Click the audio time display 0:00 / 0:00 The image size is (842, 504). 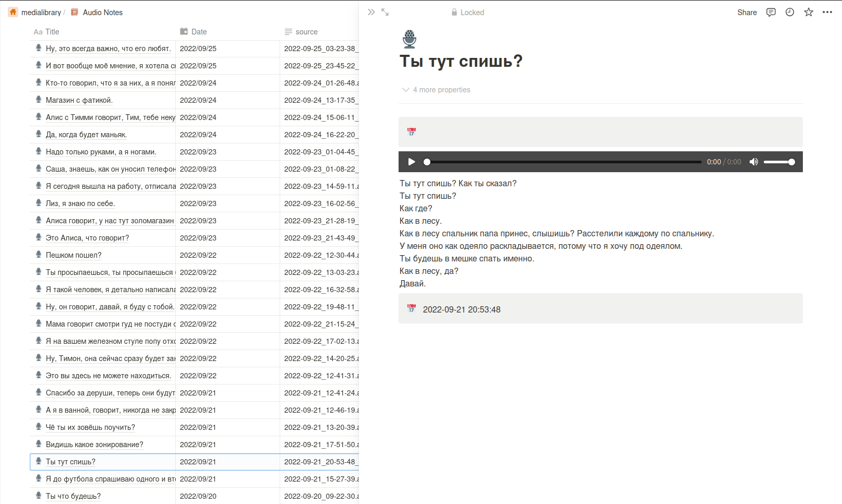tap(724, 162)
